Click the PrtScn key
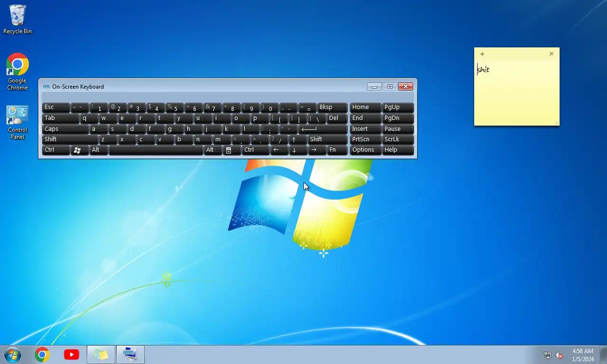This screenshot has width=607, height=364. tap(366, 140)
